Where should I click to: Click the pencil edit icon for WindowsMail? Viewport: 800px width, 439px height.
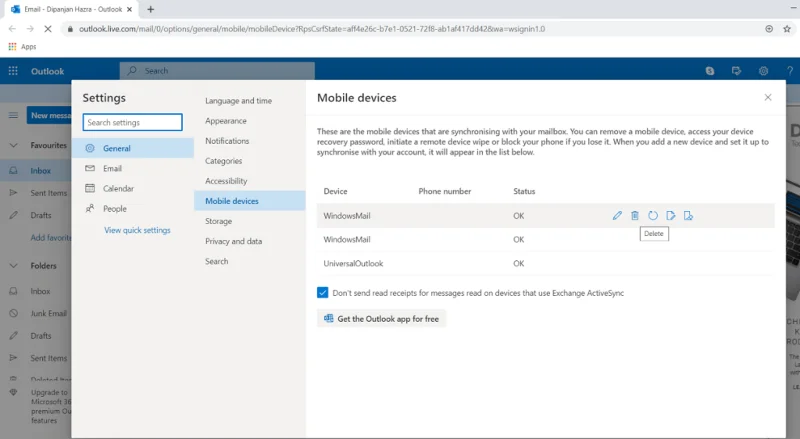617,215
